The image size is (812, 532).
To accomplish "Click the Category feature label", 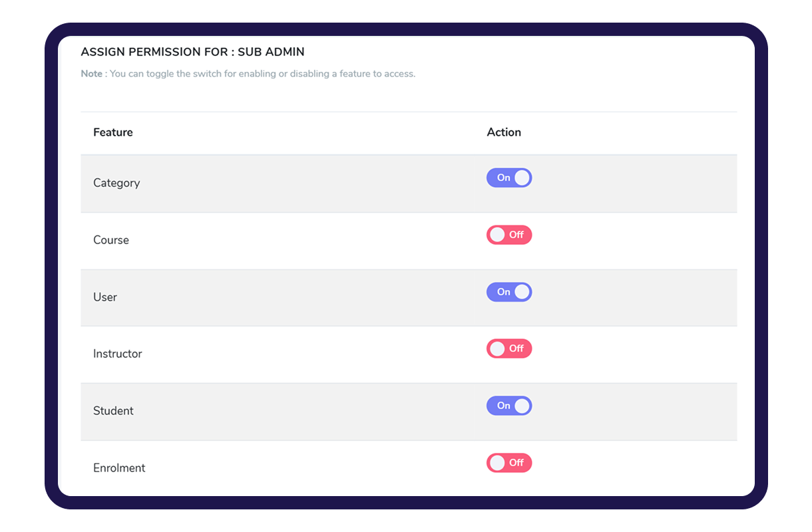I will click(x=116, y=183).
